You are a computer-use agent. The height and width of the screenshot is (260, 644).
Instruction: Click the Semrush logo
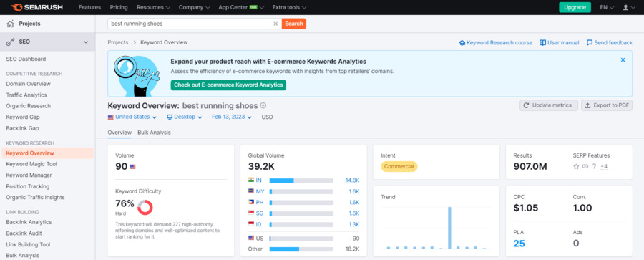(x=38, y=7)
